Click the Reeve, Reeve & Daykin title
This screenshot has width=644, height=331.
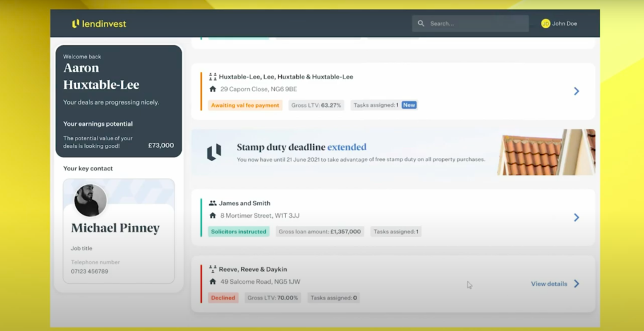(x=253, y=269)
